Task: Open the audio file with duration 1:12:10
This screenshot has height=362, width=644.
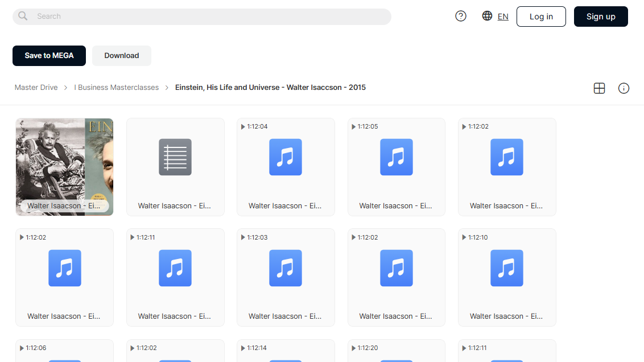Action: pos(507,277)
